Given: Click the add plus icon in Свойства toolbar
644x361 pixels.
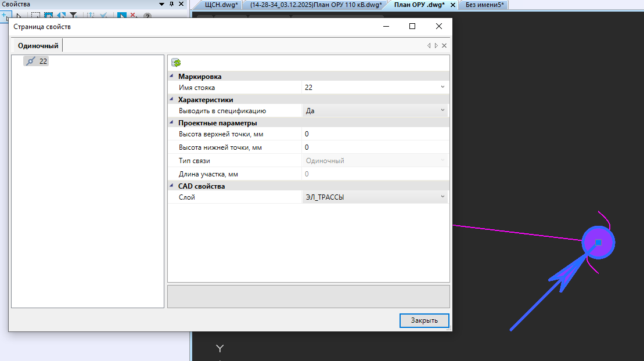Looking at the screenshot, I should [x=4, y=16].
